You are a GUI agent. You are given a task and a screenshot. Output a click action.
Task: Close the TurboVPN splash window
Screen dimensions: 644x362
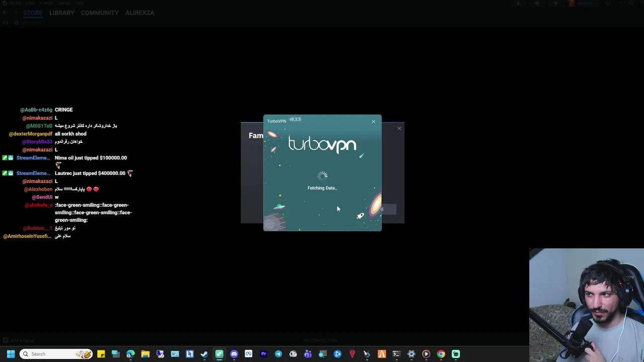373,122
